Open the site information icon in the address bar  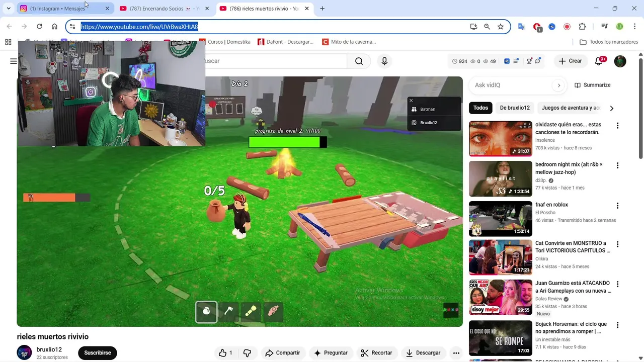click(x=72, y=27)
